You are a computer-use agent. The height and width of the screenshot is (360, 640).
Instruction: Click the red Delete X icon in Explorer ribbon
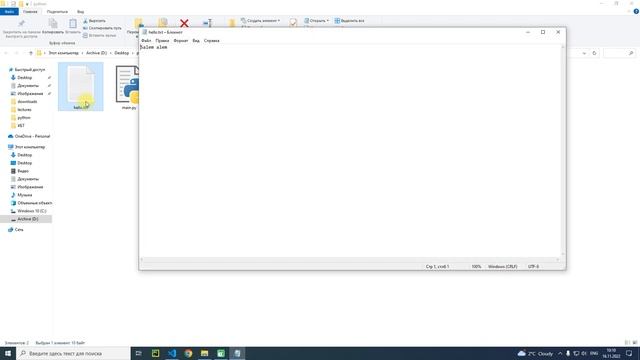point(184,23)
